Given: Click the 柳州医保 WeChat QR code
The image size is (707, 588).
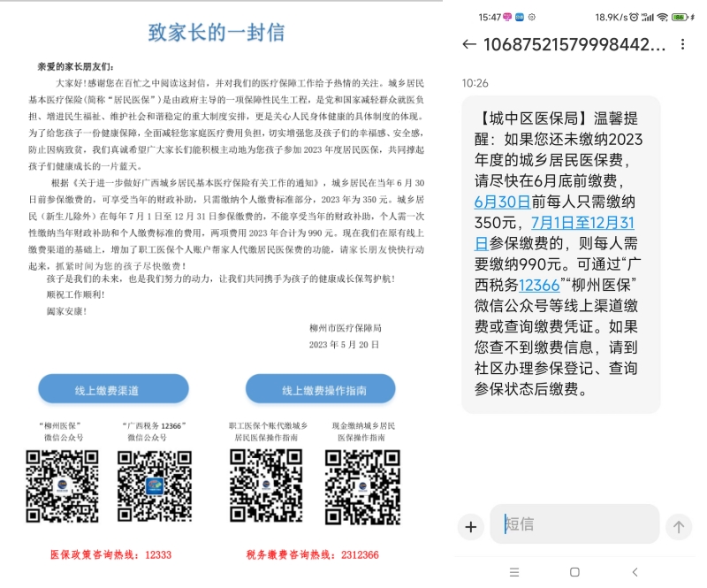Looking at the screenshot, I should point(62,486).
